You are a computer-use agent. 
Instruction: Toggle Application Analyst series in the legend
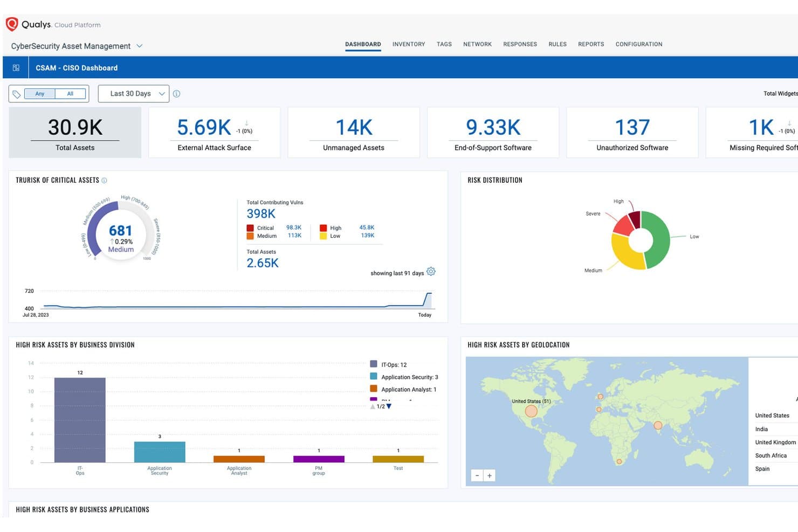(403, 389)
